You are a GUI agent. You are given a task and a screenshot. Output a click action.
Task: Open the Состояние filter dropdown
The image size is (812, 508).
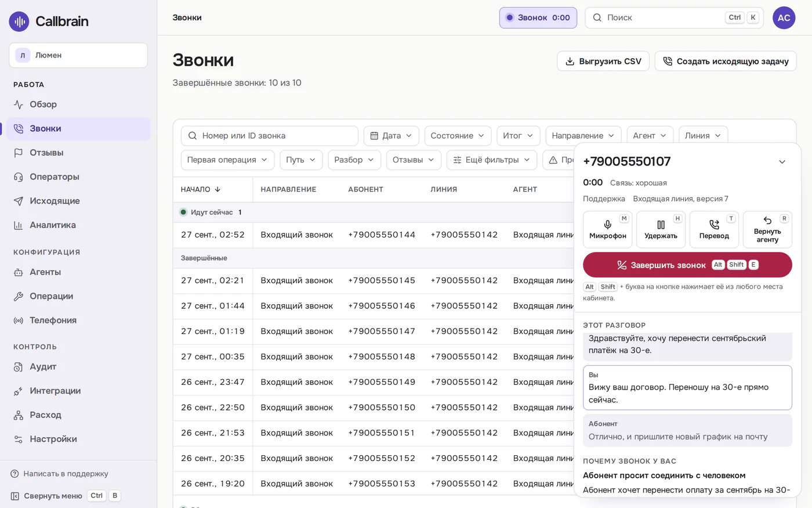[x=458, y=136]
